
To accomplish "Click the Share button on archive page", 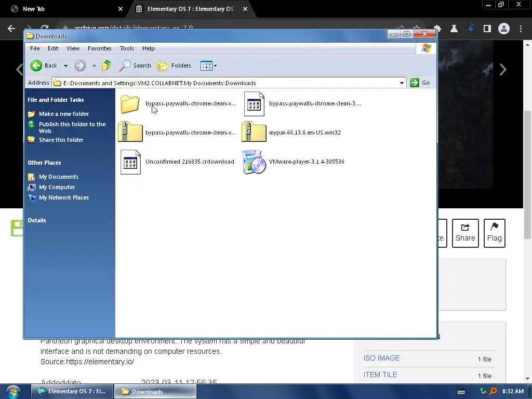I will (x=465, y=233).
